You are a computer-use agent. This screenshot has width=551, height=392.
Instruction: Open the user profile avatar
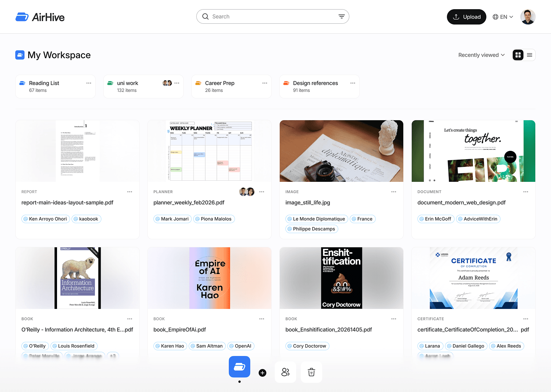[x=528, y=17]
